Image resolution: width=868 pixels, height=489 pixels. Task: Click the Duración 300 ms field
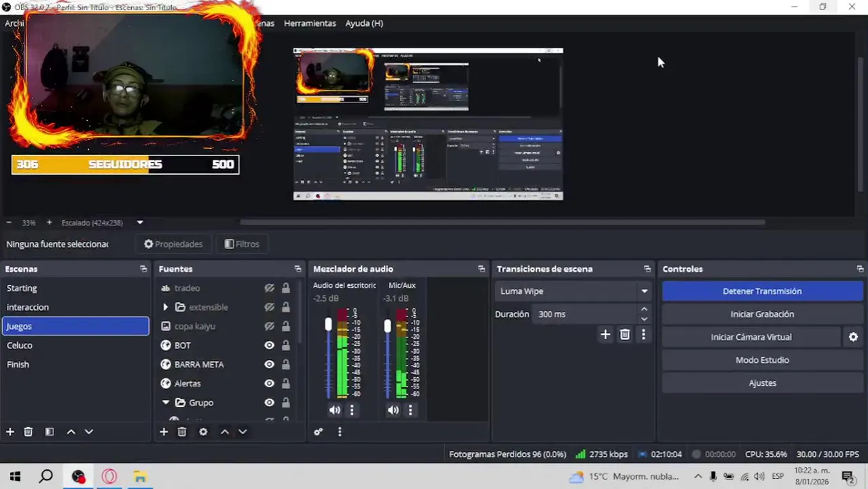[x=586, y=314]
